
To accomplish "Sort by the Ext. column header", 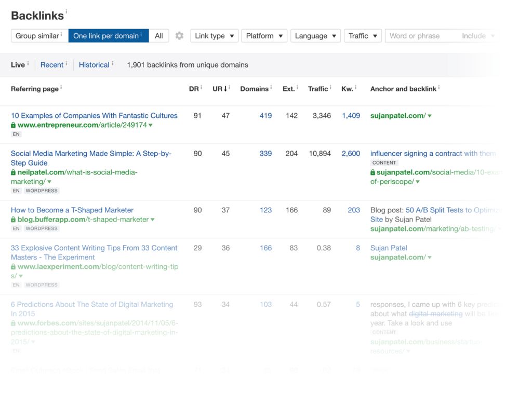I will pos(288,89).
